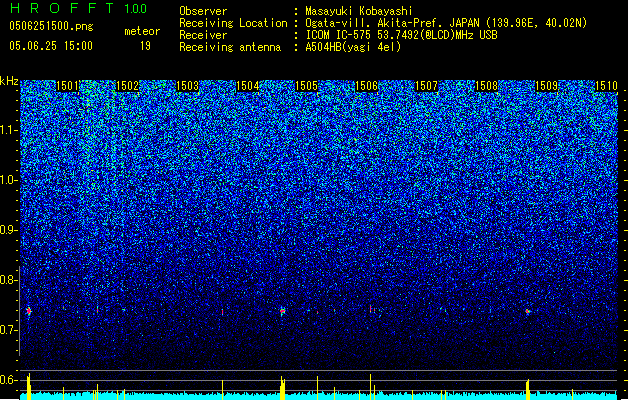Click the 1508 time marker
Viewport: 629px width, 400px height.
(x=486, y=86)
